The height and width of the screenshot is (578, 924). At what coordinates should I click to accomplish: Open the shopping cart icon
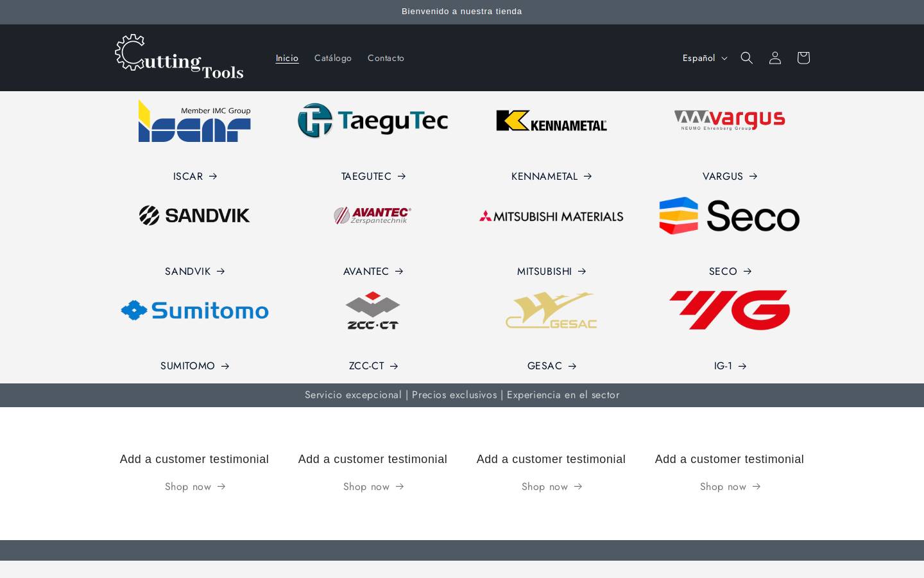tap(803, 58)
